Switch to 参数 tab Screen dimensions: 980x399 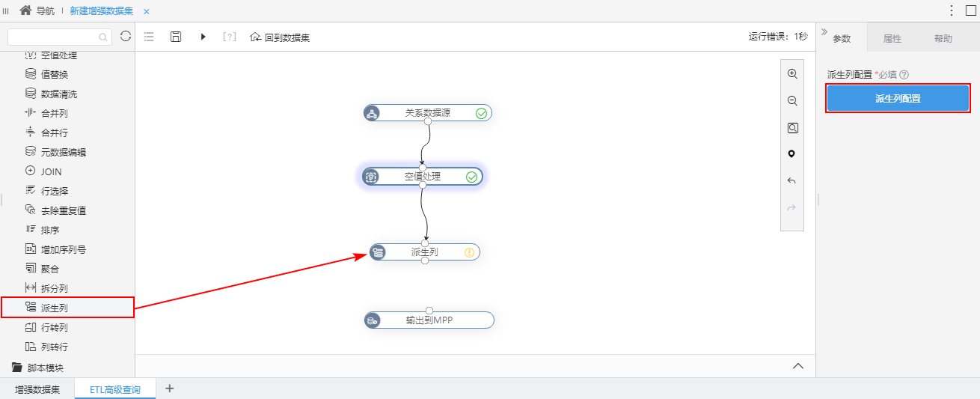tap(842, 38)
